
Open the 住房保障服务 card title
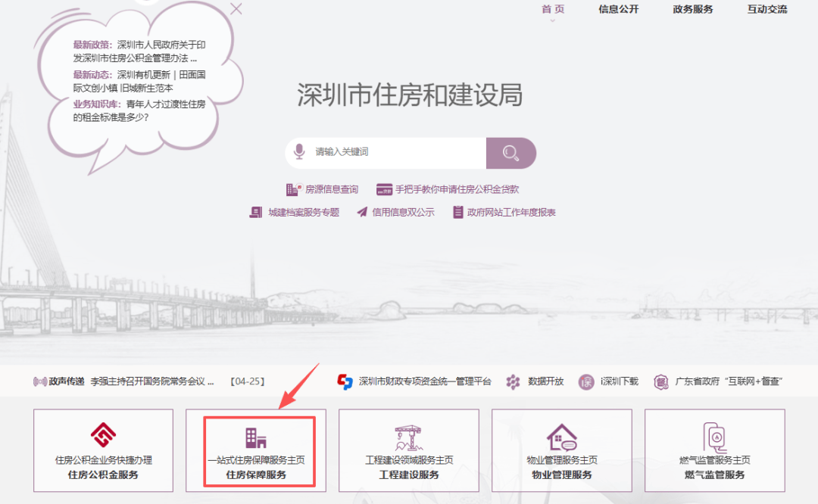[256, 474]
